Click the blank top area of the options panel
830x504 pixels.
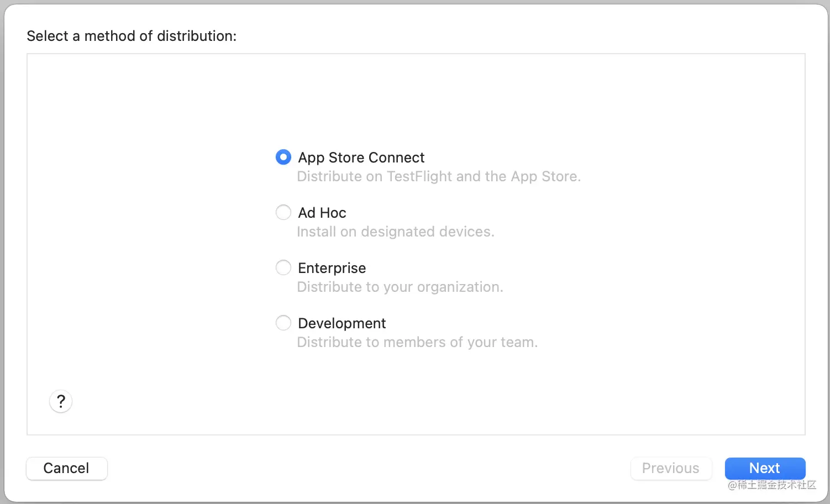click(x=416, y=94)
